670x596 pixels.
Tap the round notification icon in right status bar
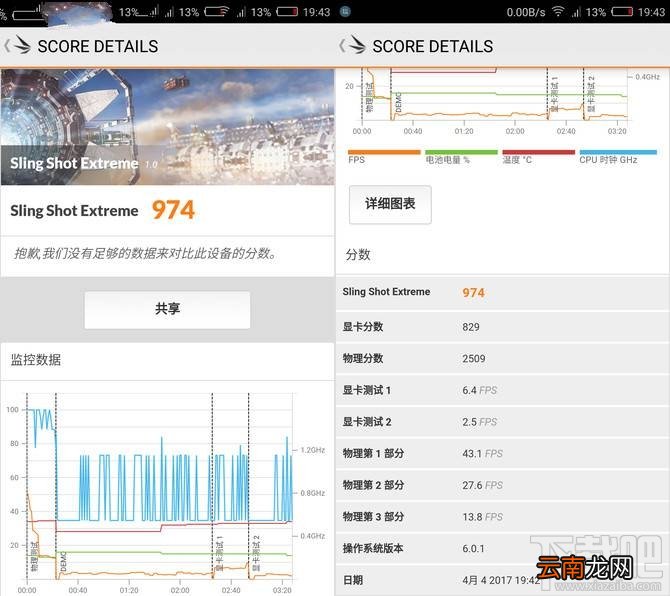click(x=345, y=12)
